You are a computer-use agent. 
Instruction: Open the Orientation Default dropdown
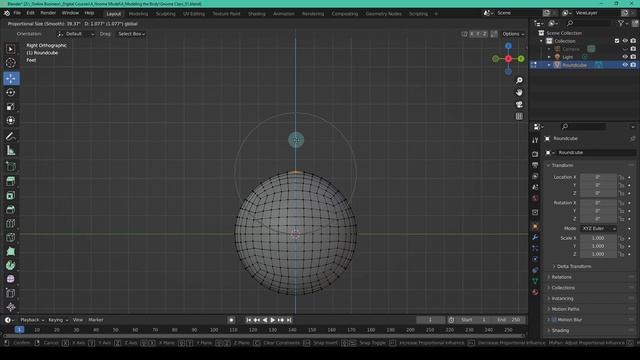(x=77, y=34)
